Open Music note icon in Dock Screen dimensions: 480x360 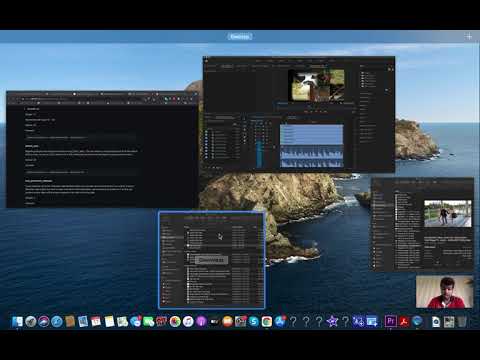pyautogui.click(x=188, y=322)
